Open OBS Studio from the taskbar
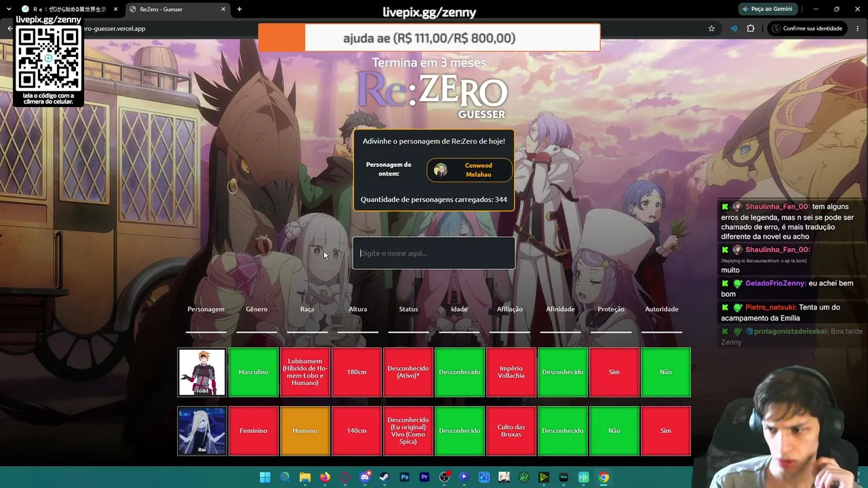 [444, 477]
